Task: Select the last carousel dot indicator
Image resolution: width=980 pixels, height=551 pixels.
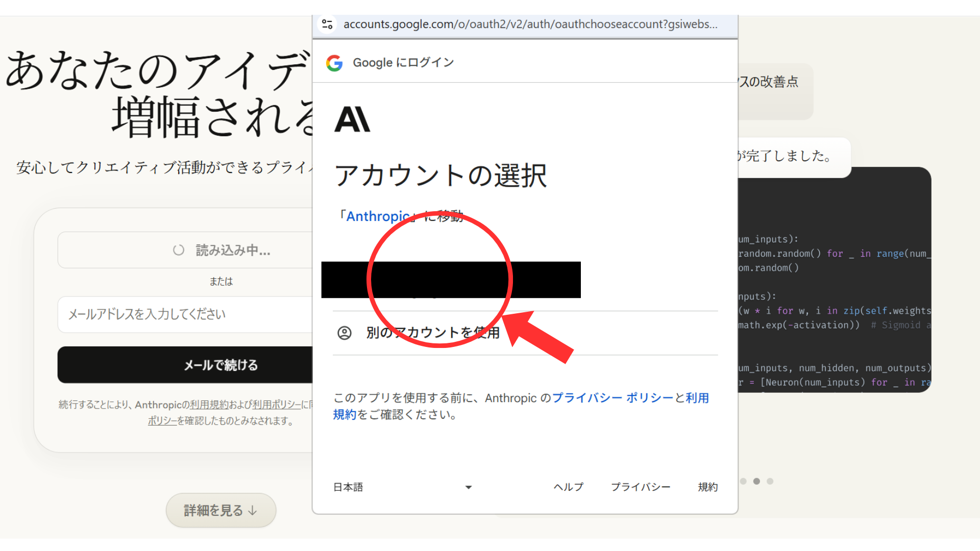Action: click(x=770, y=481)
